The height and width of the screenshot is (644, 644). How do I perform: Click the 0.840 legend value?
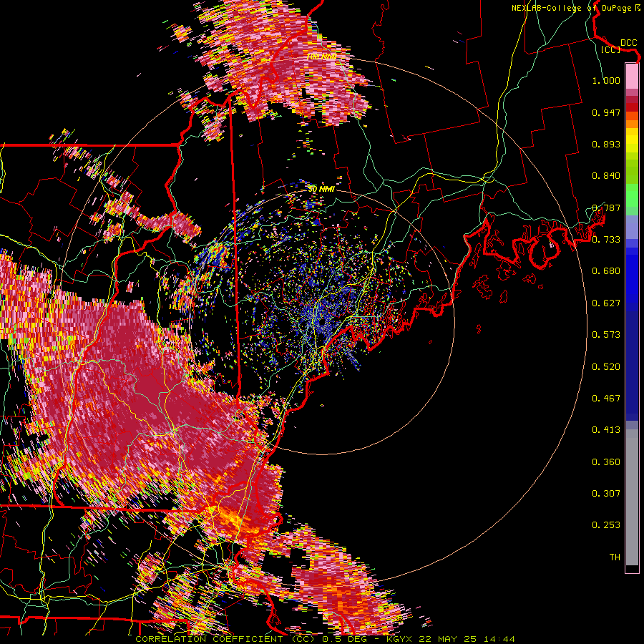606,176
